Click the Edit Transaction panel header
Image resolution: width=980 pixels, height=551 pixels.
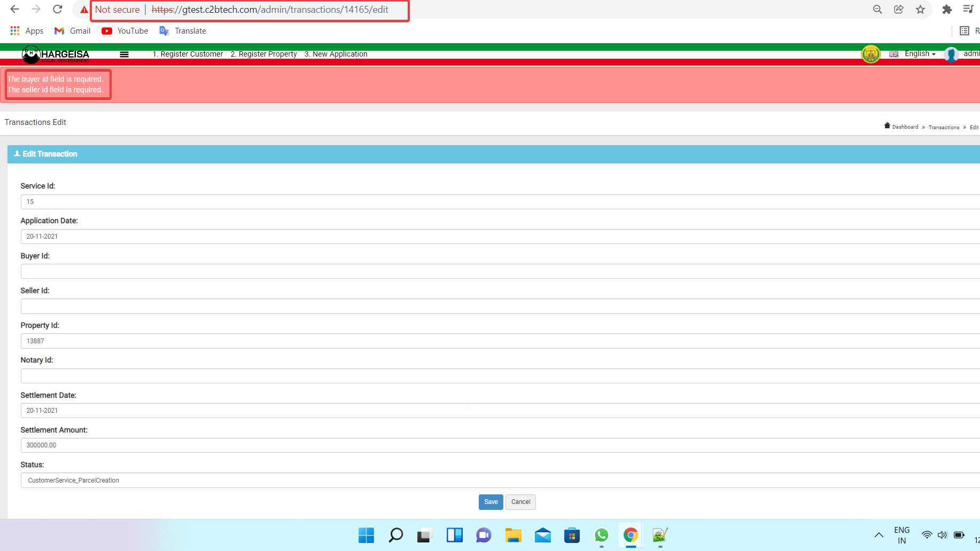coord(494,154)
